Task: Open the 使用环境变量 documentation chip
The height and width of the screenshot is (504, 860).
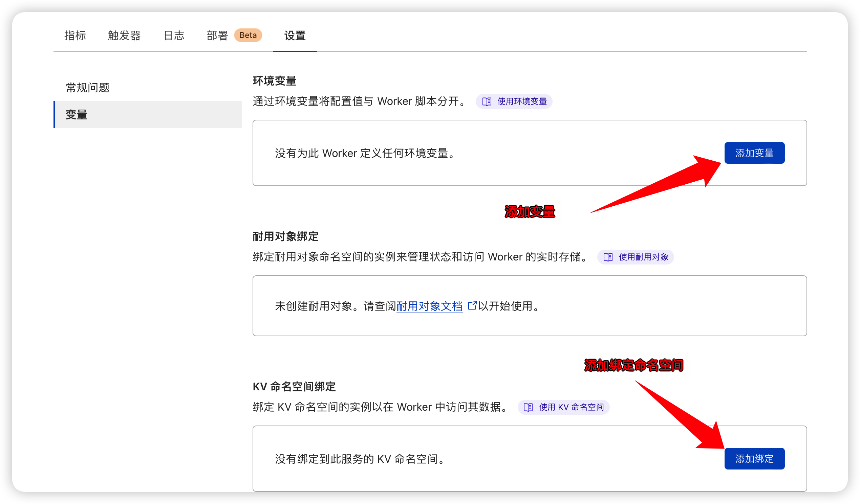Action: point(514,101)
